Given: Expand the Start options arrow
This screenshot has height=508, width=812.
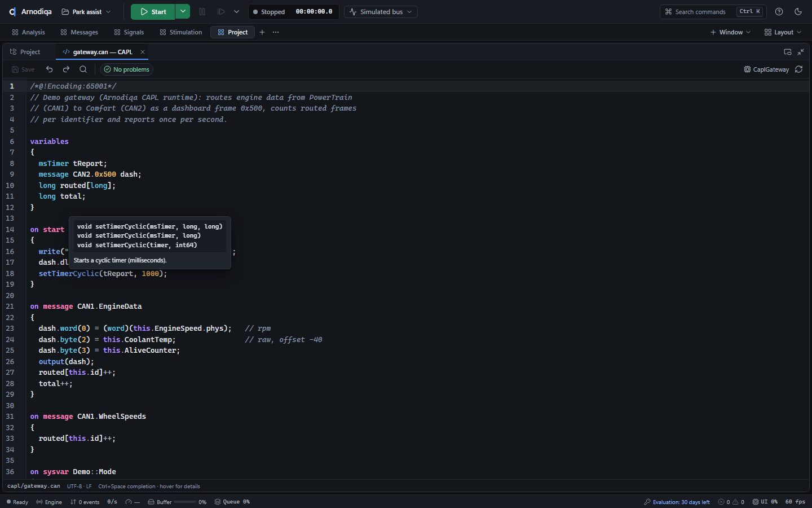Looking at the screenshot, I should coord(183,12).
